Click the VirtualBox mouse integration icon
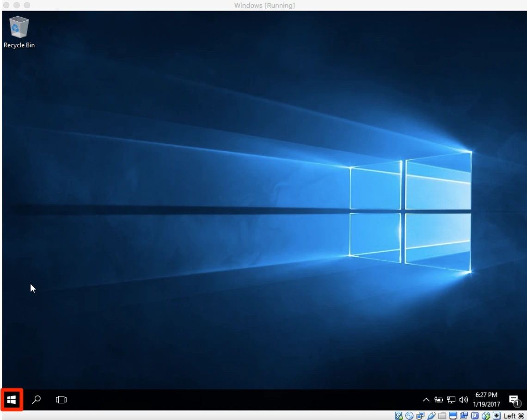 coord(486,416)
